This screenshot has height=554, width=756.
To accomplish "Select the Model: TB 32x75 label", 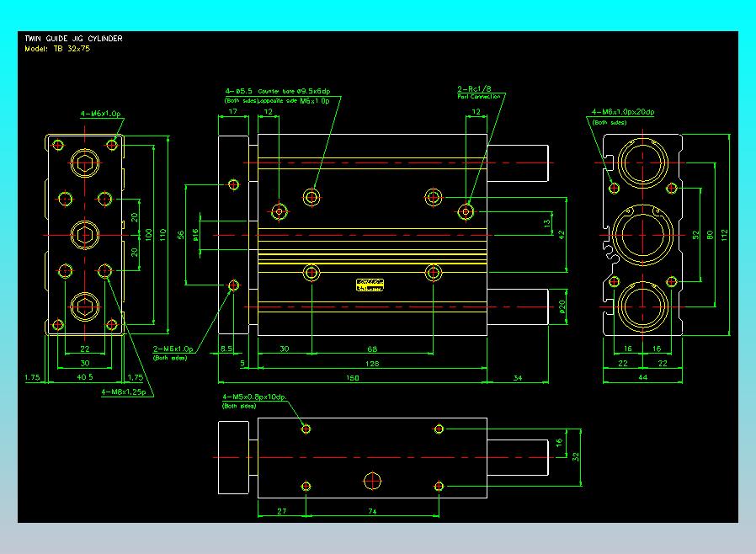I will coord(58,49).
